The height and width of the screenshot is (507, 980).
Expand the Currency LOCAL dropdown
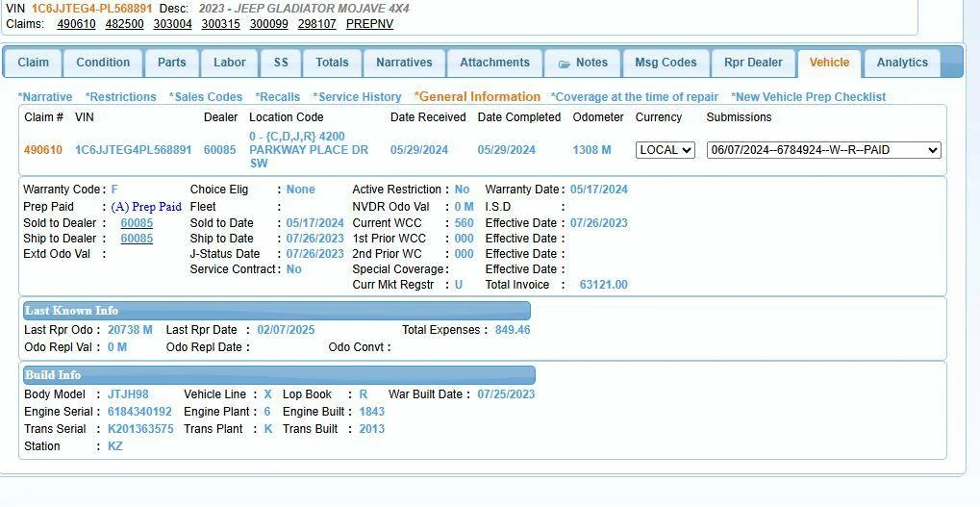tap(665, 150)
